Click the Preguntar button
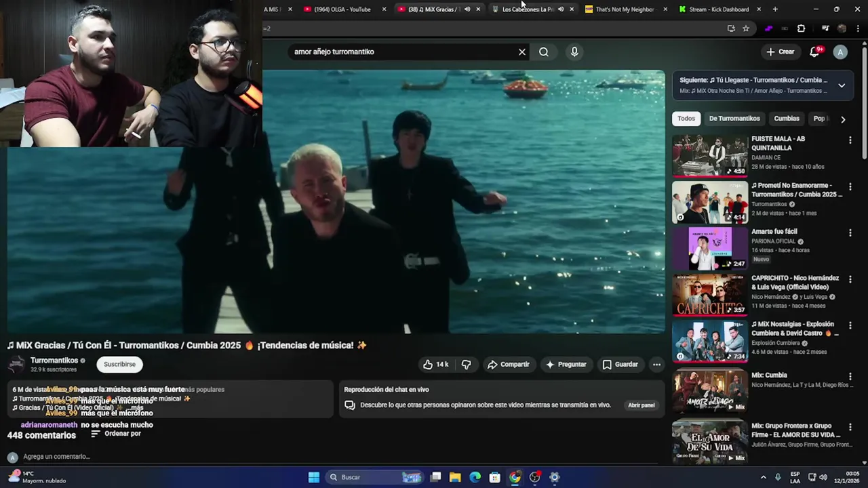868x488 pixels. point(566,365)
